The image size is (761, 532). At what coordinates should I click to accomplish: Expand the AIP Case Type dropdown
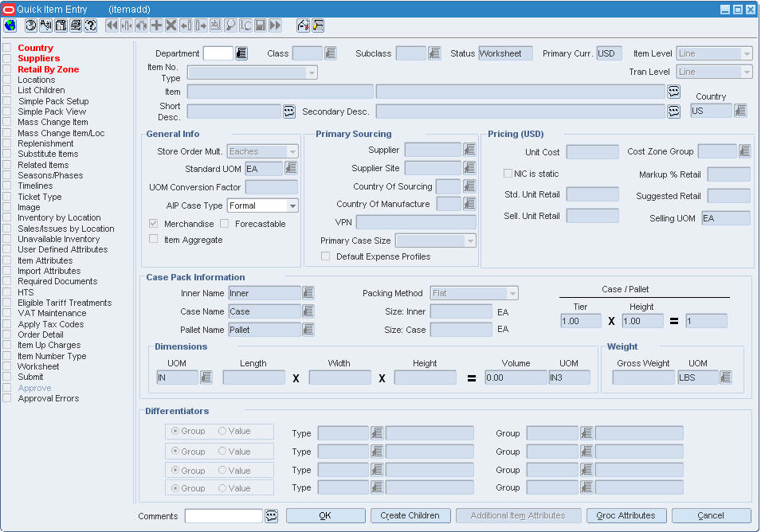tap(292, 205)
